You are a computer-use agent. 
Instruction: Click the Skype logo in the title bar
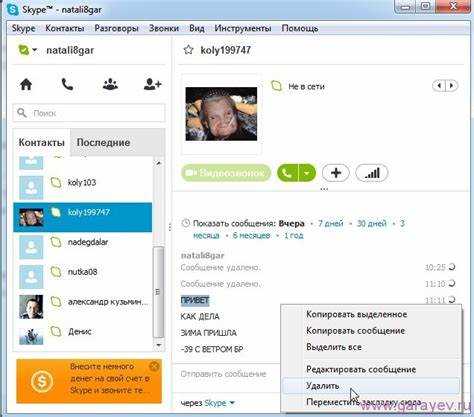(13, 9)
